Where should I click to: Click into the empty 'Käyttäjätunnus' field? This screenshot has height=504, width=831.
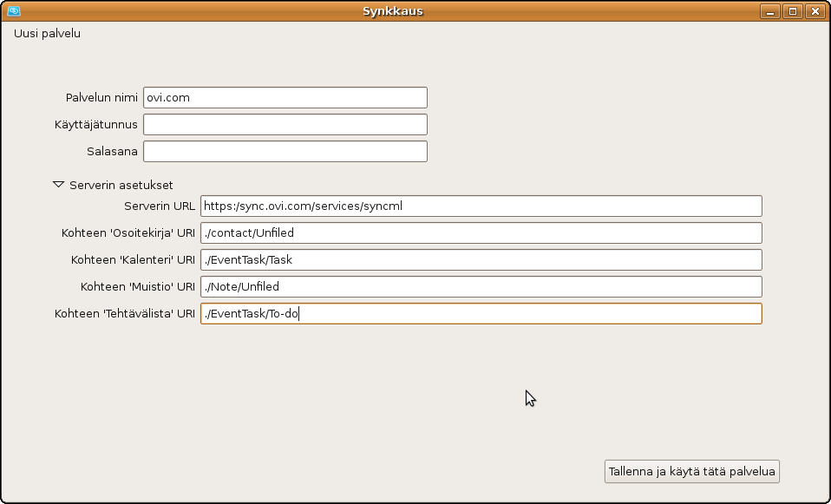(285, 124)
